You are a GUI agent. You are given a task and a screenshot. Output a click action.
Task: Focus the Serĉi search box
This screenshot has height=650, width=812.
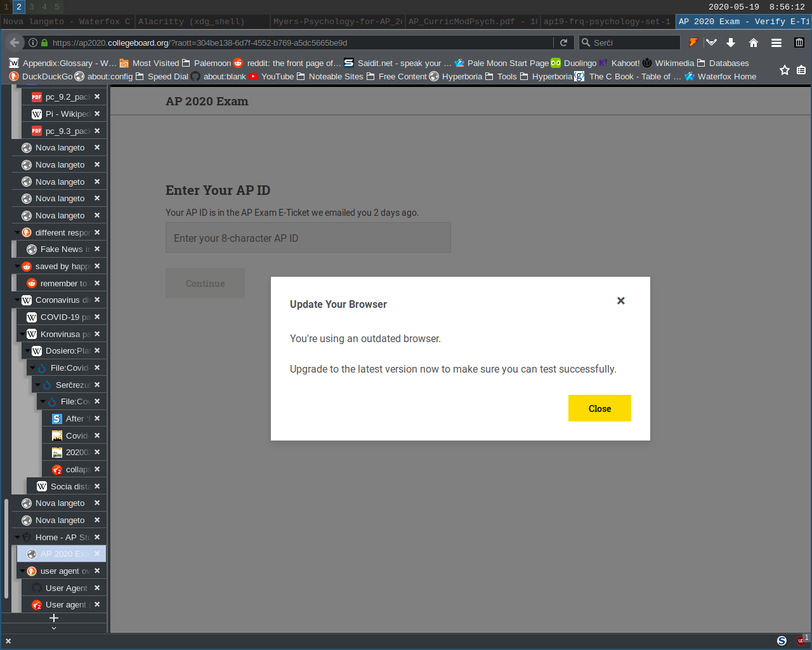[629, 43]
